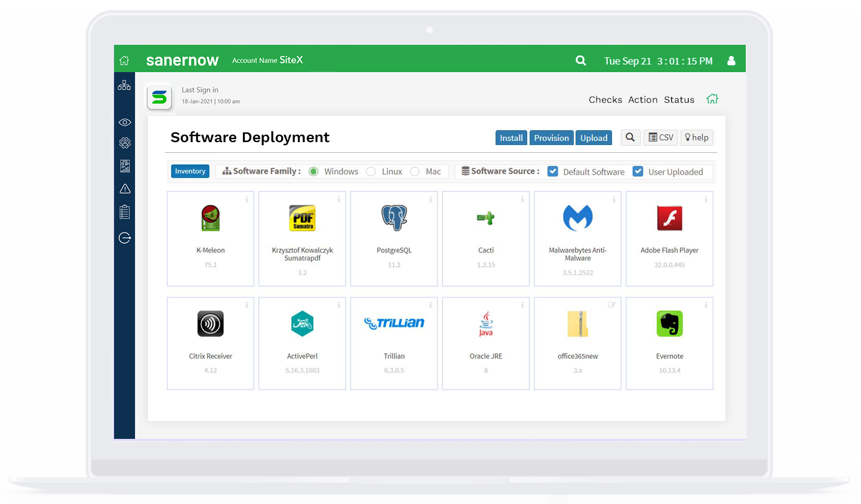Open the Status menu
Viewport: 861px width, 504px height.
pos(679,100)
